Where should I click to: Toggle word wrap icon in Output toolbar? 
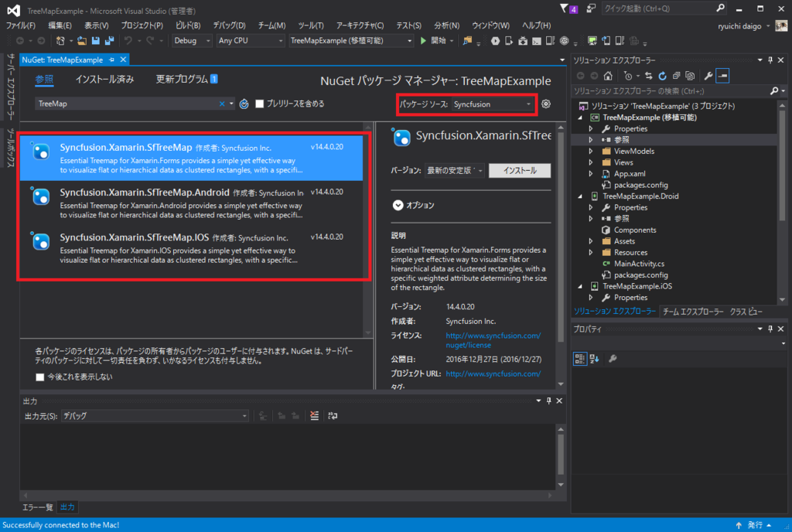333,416
